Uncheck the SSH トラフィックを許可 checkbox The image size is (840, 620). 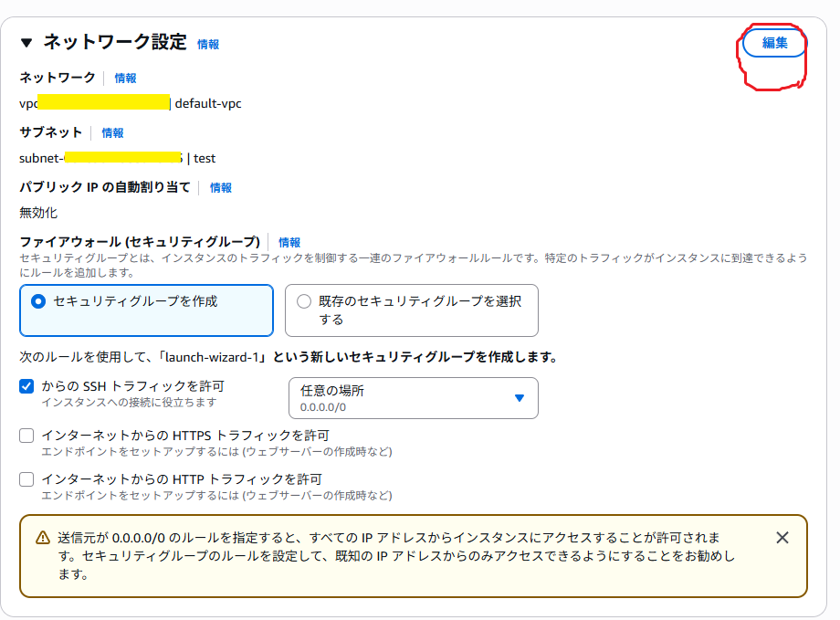[26, 386]
